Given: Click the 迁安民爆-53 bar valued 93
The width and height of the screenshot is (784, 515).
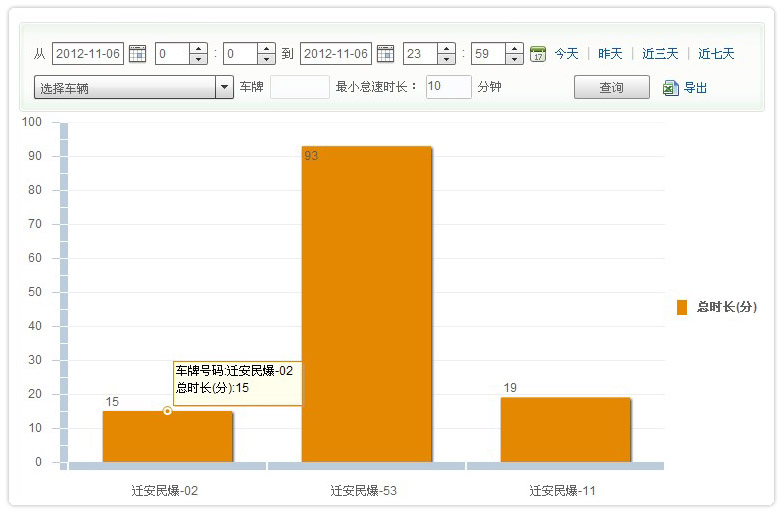Looking at the screenshot, I should (366, 304).
